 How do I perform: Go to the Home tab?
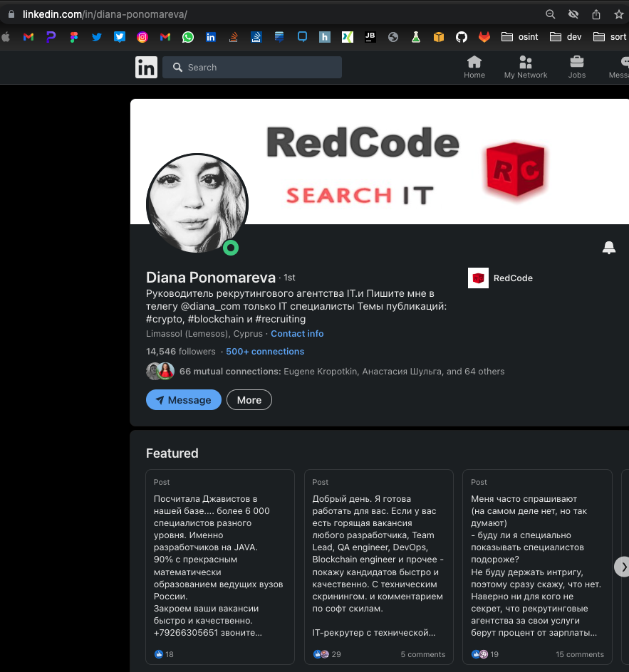[x=474, y=68]
